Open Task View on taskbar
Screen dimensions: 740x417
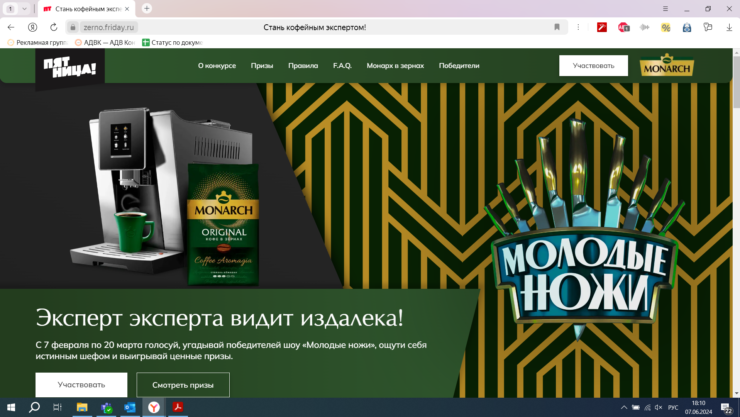click(57, 407)
